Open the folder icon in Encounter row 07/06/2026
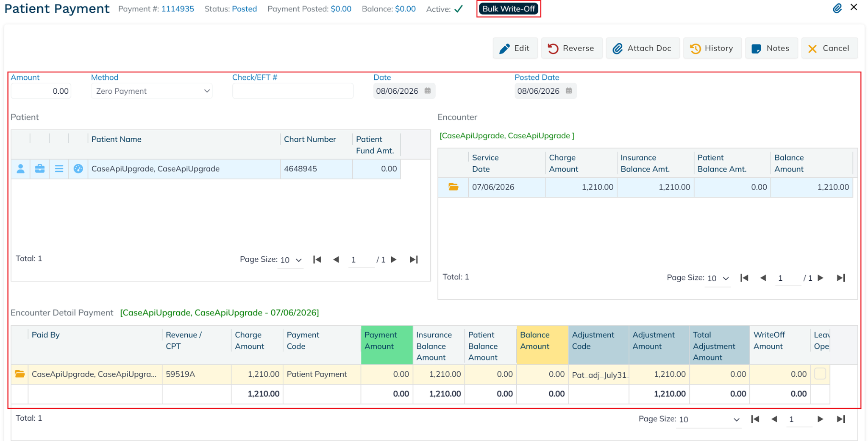The height and width of the screenshot is (441, 868). pyautogui.click(x=453, y=187)
